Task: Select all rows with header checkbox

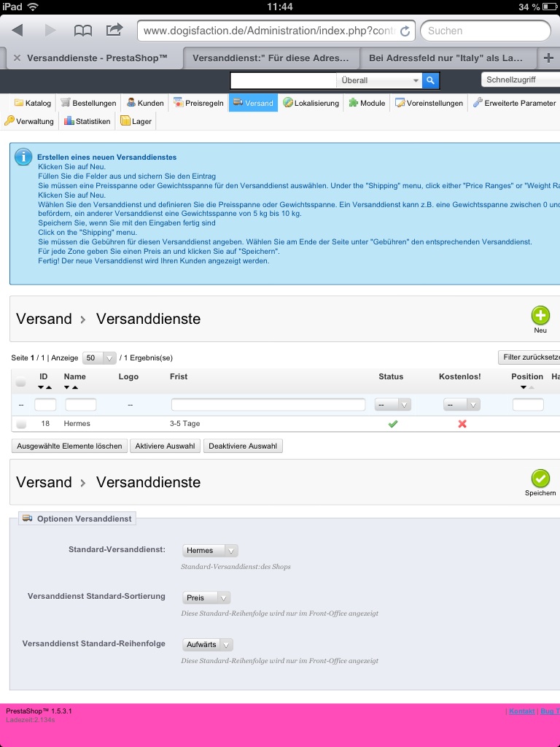Action: coord(20,382)
